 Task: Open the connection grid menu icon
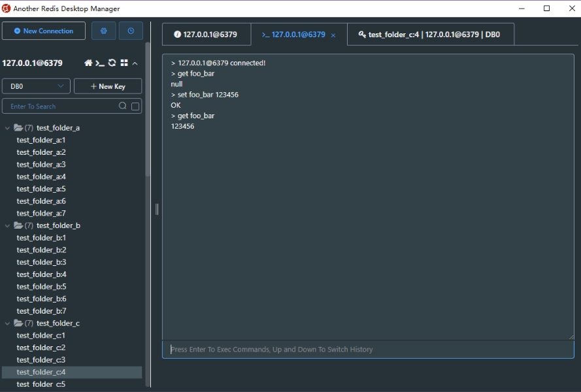coord(124,63)
